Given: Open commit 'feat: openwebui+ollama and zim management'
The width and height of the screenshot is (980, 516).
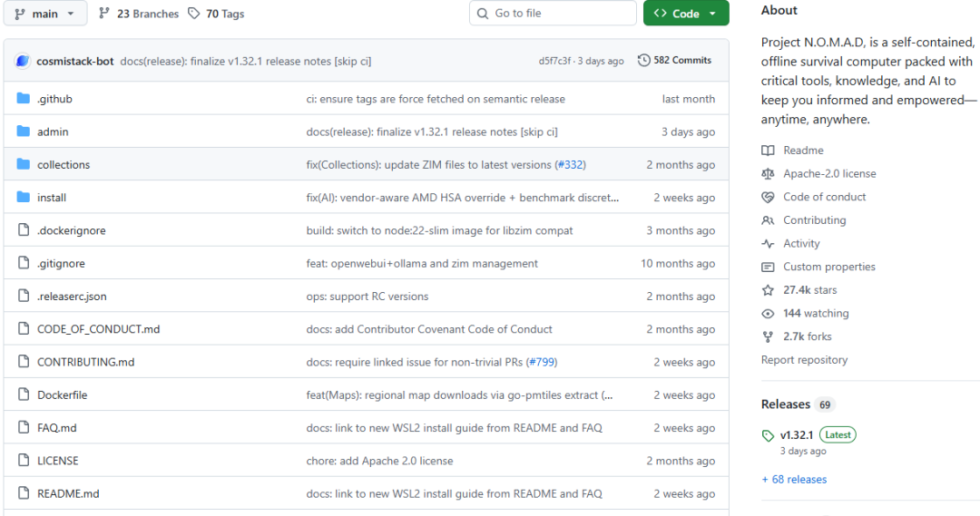Looking at the screenshot, I should [422, 264].
